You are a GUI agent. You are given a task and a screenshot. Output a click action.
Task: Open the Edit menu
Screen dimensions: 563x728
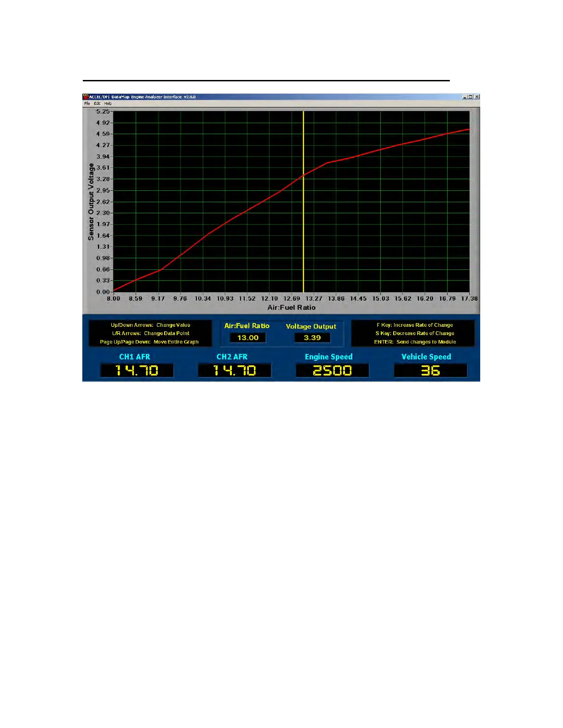pos(97,103)
